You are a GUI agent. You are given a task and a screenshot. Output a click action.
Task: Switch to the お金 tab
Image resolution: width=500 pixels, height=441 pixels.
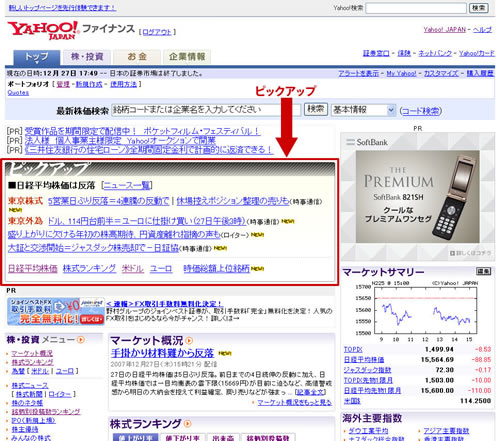(x=137, y=57)
